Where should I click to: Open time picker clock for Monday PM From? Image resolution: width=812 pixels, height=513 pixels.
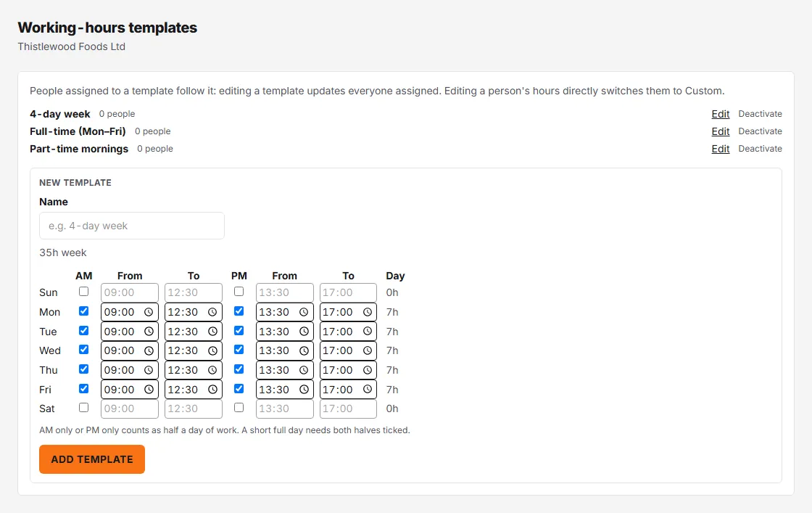click(304, 312)
